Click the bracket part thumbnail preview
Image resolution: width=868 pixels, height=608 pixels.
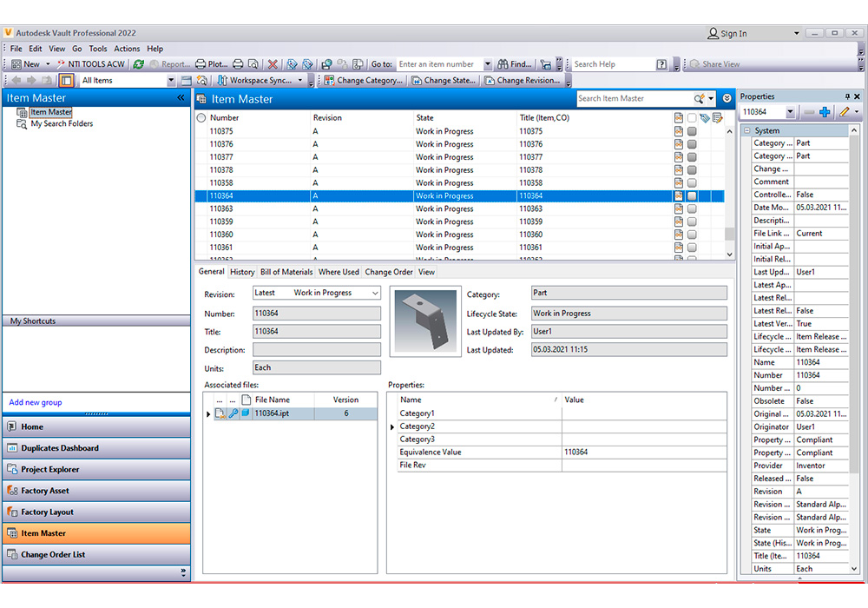click(x=425, y=321)
